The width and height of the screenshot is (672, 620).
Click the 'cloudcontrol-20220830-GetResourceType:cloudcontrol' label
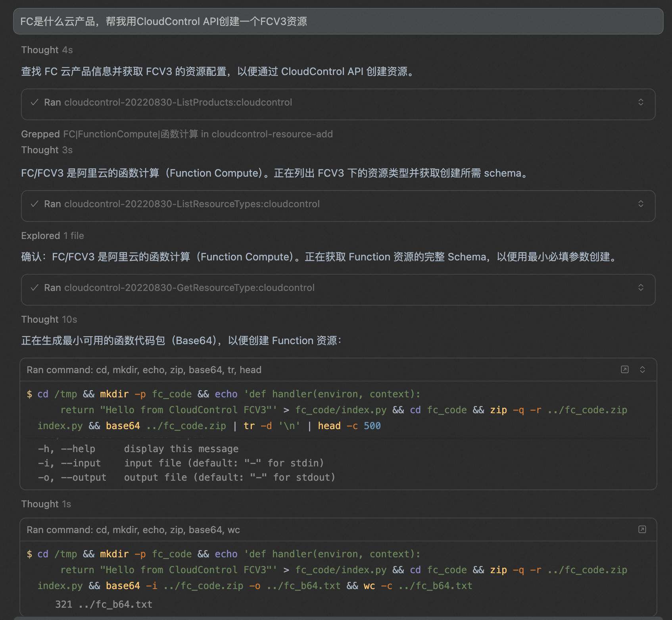pyautogui.click(x=190, y=288)
